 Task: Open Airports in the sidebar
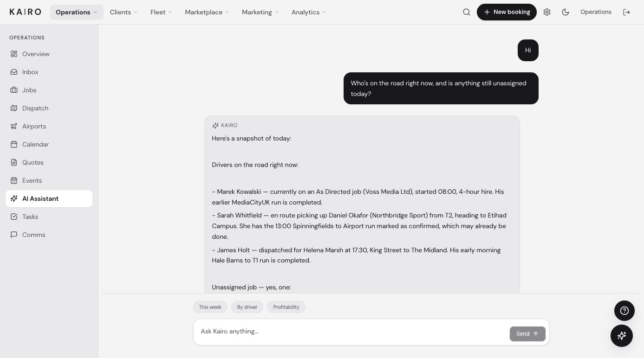coord(49,126)
